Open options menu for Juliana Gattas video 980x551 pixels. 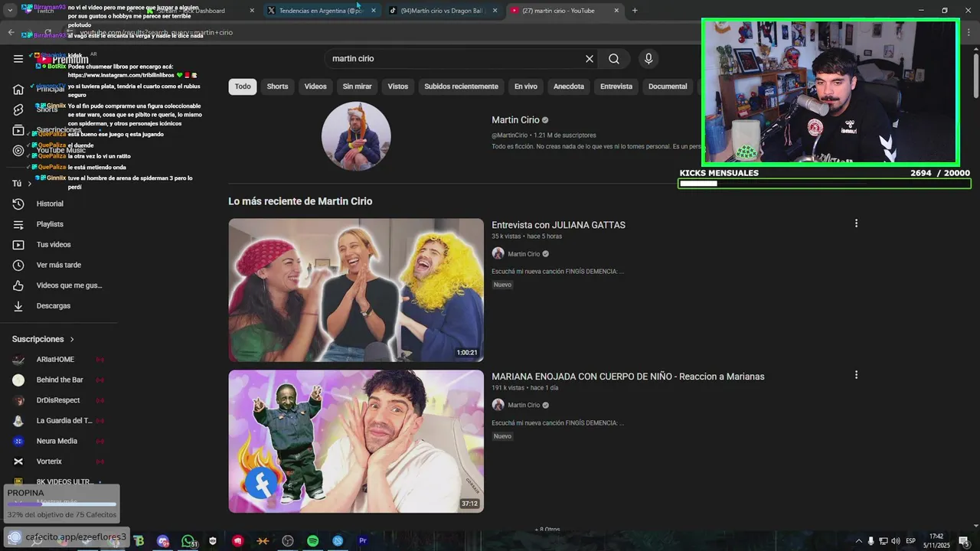[x=856, y=223]
